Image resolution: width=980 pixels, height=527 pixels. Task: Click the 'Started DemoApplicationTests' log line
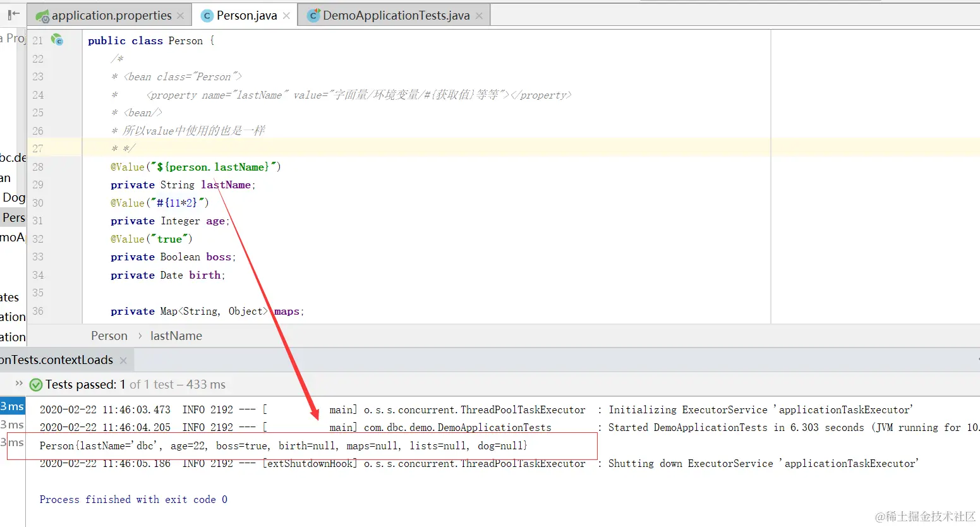point(509,428)
